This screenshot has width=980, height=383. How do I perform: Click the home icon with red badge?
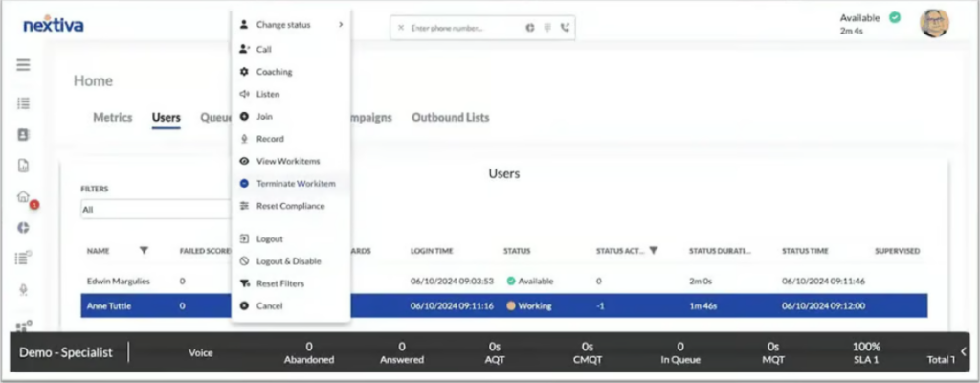[24, 196]
